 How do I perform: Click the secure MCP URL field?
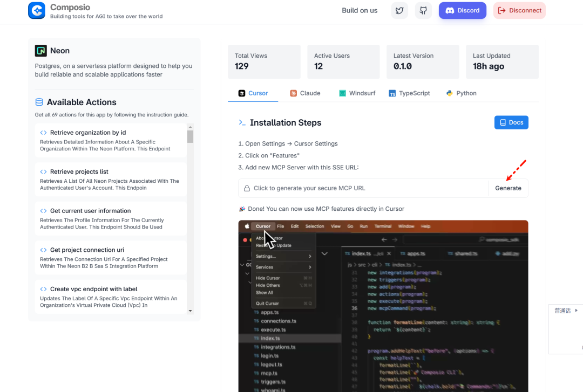[x=363, y=188]
